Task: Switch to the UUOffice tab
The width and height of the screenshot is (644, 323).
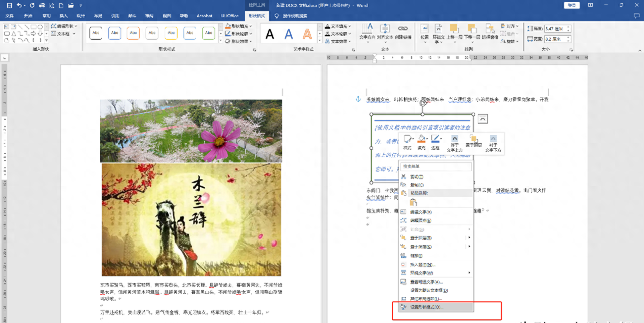Action: 230,16
